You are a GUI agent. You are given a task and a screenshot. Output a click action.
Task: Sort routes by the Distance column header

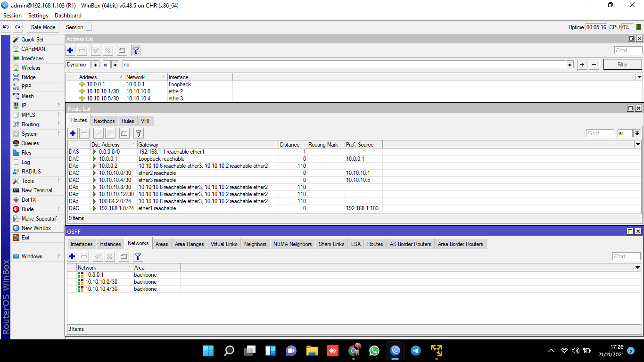[x=292, y=145]
